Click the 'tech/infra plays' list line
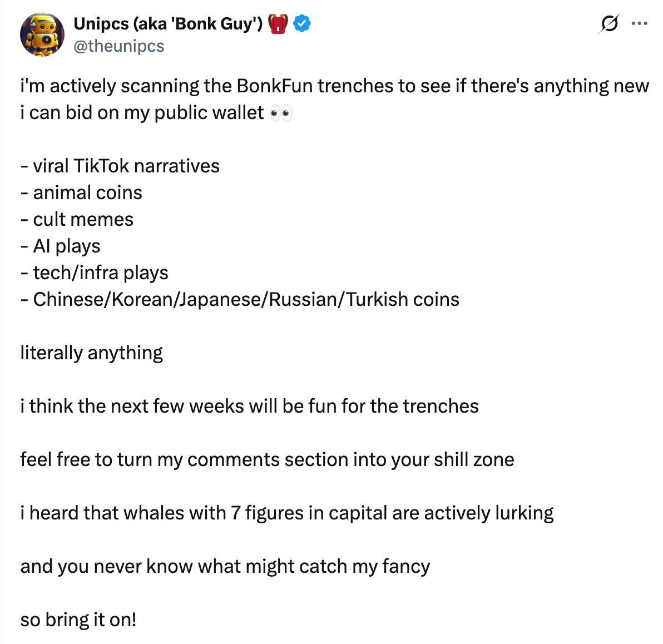Image resolution: width=663 pixels, height=644 pixels. (95, 273)
